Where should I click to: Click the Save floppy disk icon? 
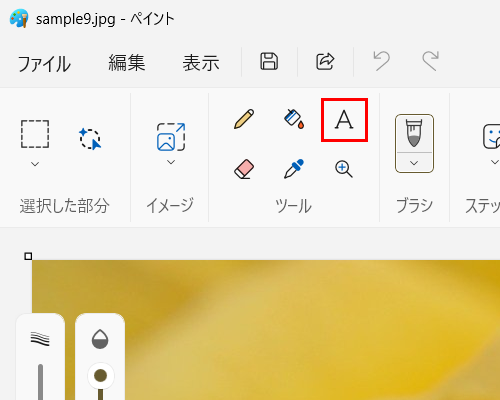click(x=269, y=61)
